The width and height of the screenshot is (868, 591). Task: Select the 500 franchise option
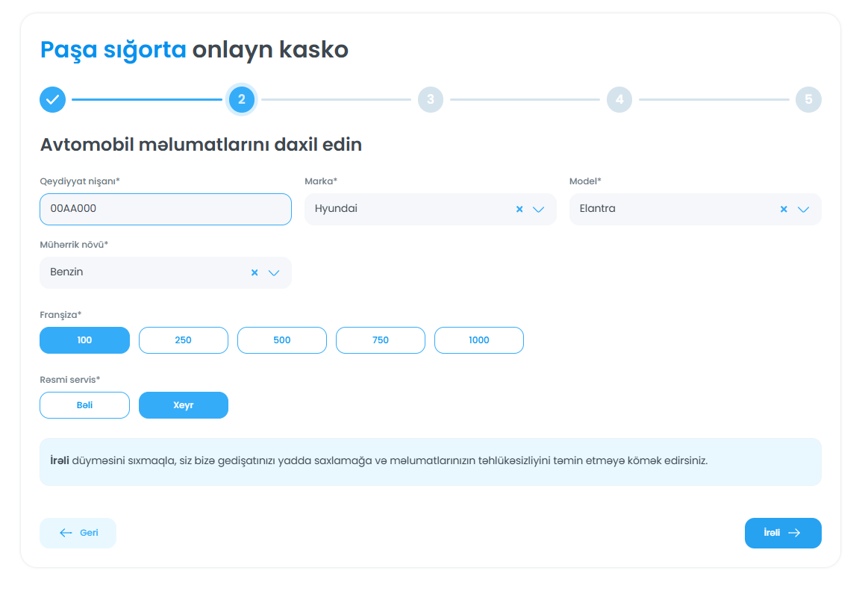(x=281, y=340)
